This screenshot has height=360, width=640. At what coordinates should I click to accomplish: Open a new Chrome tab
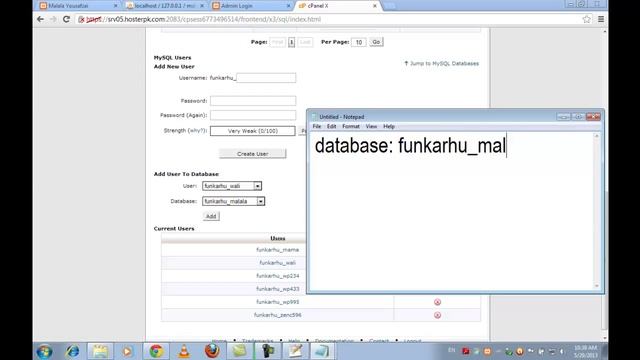pos(389,6)
